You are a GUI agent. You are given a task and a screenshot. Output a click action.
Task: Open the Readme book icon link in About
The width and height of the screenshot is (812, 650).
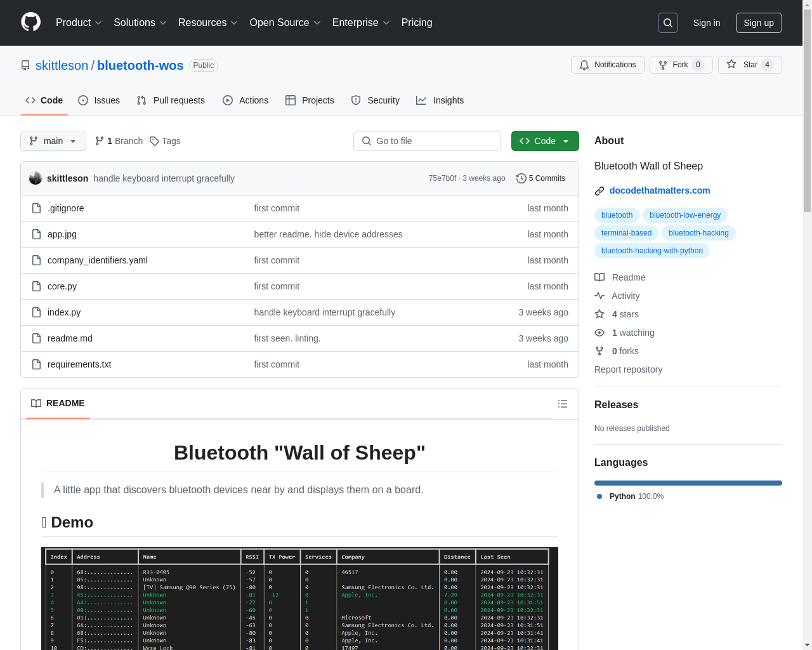coord(620,277)
